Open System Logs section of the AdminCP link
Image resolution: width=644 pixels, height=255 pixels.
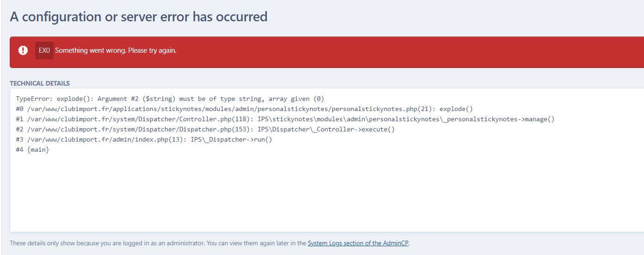358,243
